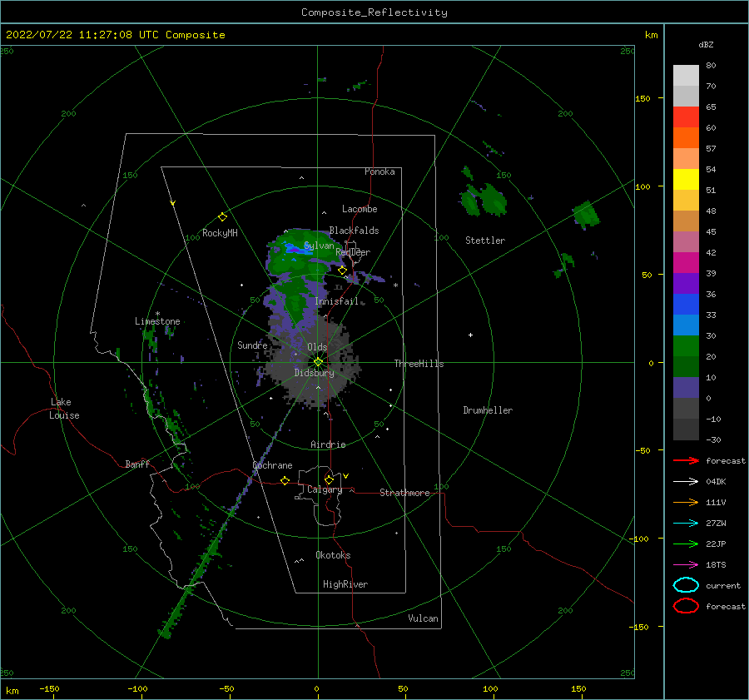Screen dimensions: 749x700
Task: Click the white asterisk marker above Limestone
Action: pos(157,314)
